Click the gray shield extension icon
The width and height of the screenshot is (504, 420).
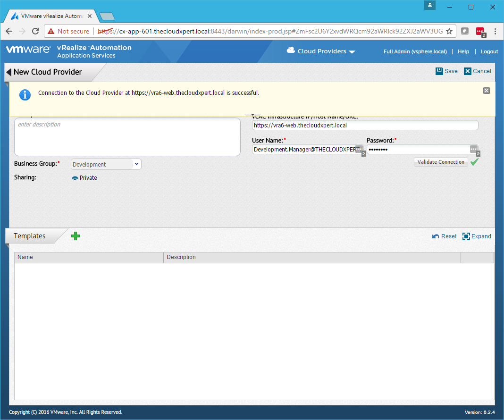click(465, 31)
